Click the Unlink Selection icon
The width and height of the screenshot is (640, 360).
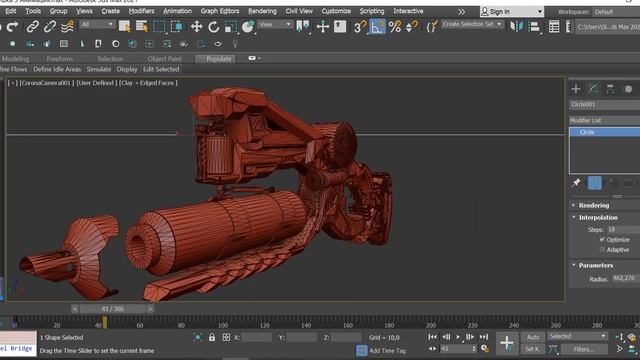coord(50,27)
